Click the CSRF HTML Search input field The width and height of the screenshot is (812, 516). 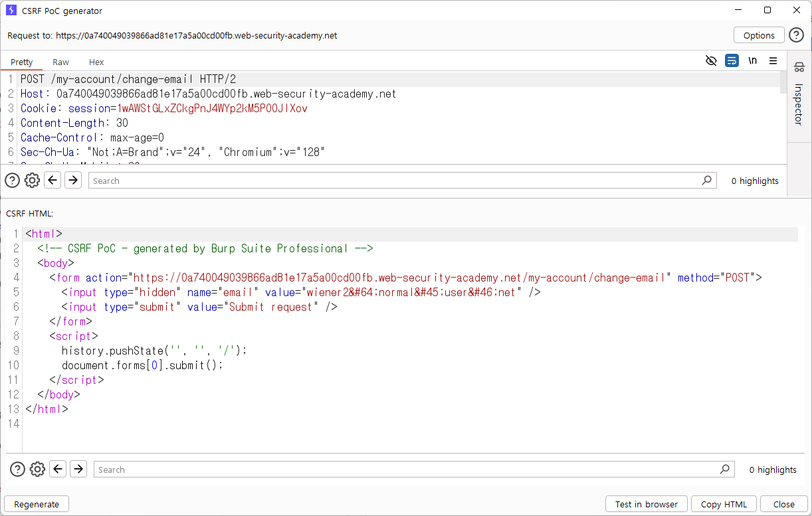[414, 470]
